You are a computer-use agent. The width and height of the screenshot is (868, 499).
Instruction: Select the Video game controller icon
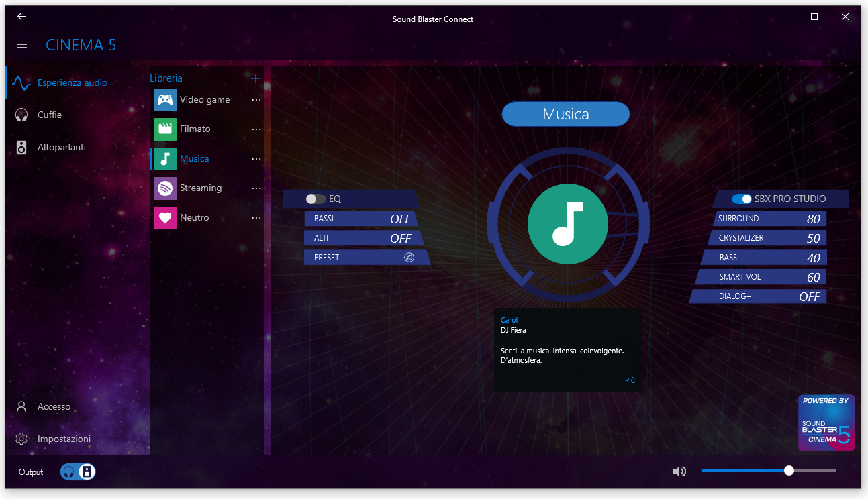pyautogui.click(x=165, y=100)
